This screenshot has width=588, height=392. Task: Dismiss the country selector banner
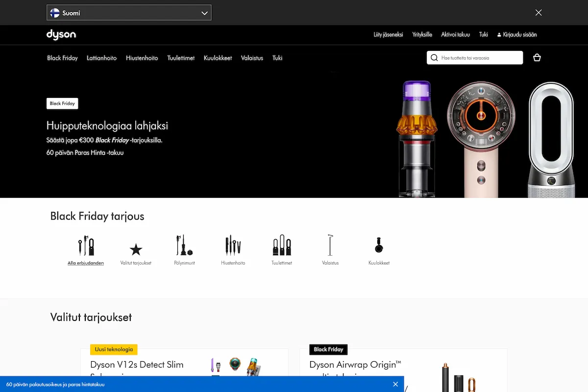[x=538, y=12]
